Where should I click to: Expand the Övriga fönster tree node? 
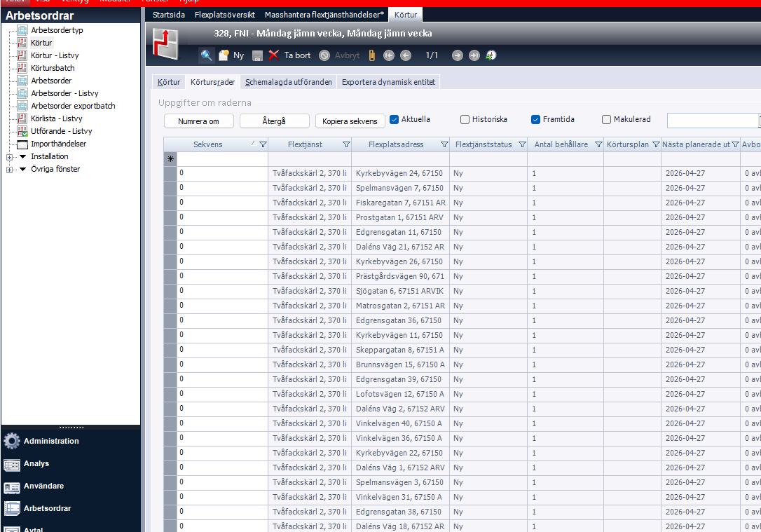pos(10,169)
